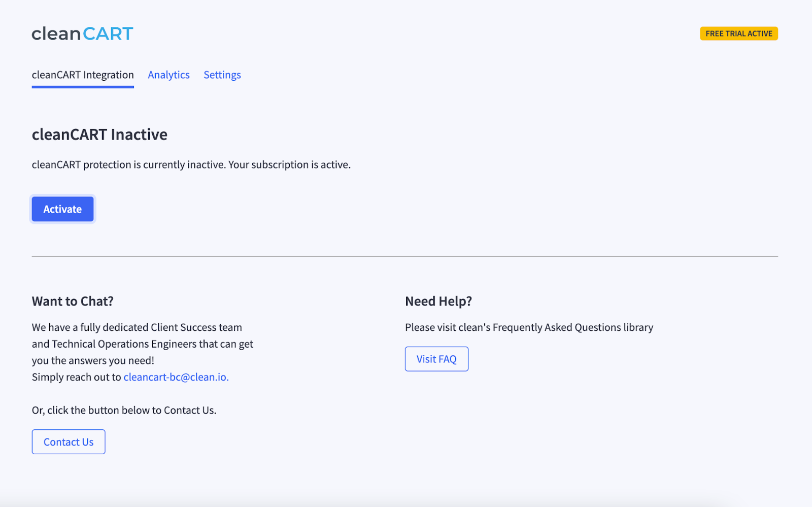
Task: Activate cleanCART protection with Activate button
Action: (62, 209)
